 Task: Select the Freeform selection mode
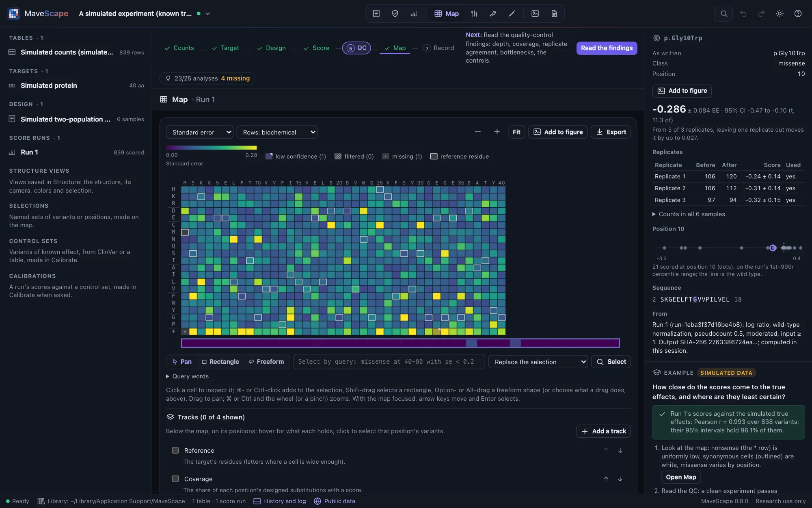click(266, 362)
